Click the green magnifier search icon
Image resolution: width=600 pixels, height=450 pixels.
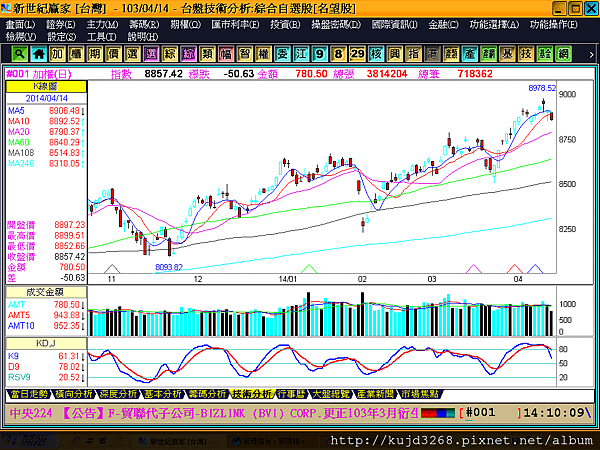(20, 54)
